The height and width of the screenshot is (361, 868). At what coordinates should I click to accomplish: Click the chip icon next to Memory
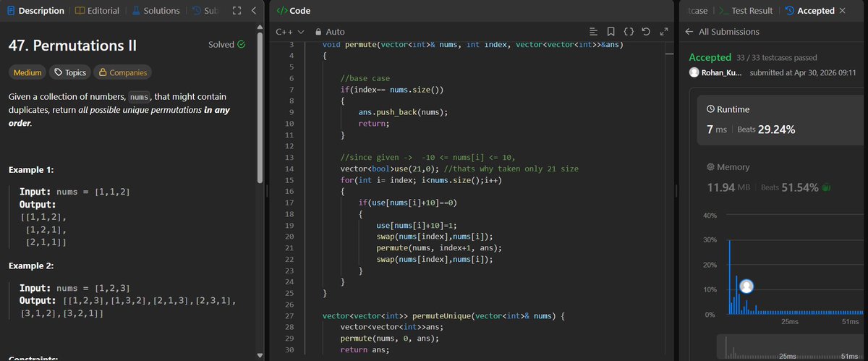tap(710, 166)
